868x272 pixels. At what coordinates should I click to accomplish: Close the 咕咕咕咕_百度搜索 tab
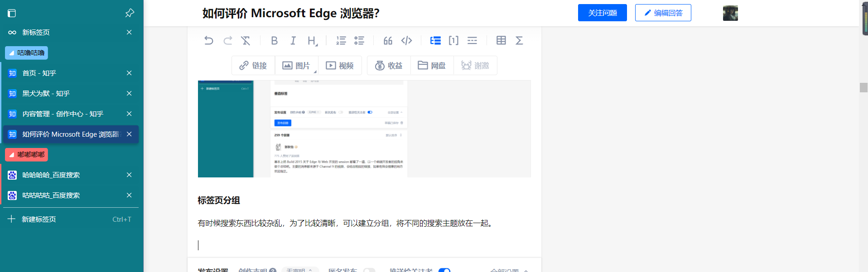point(129,195)
